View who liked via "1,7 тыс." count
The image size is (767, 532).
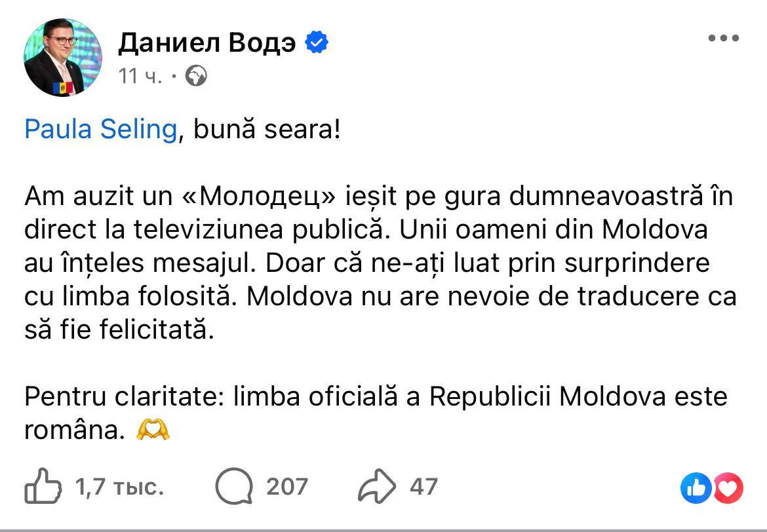tap(119, 487)
